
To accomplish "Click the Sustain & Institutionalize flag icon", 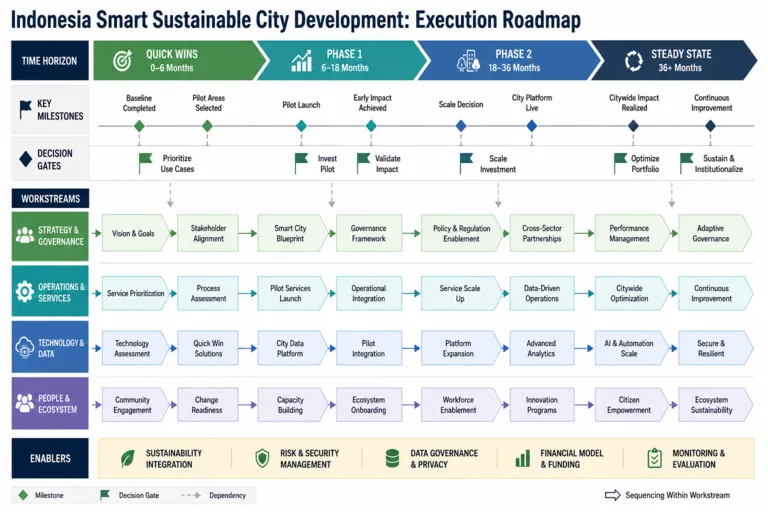I will [x=686, y=163].
